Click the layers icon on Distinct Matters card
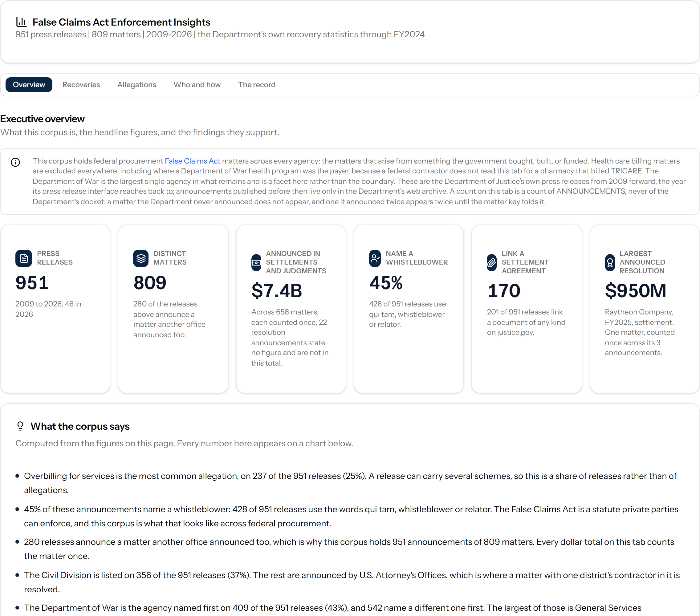Image resolution: width=700 pixels, height=616 pixels. tap(141, 258)
